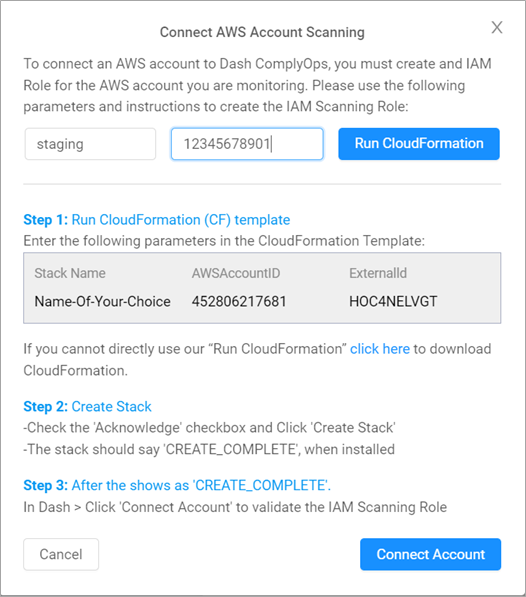Click the Step 2 Create Stack heading

click(87, 407)
